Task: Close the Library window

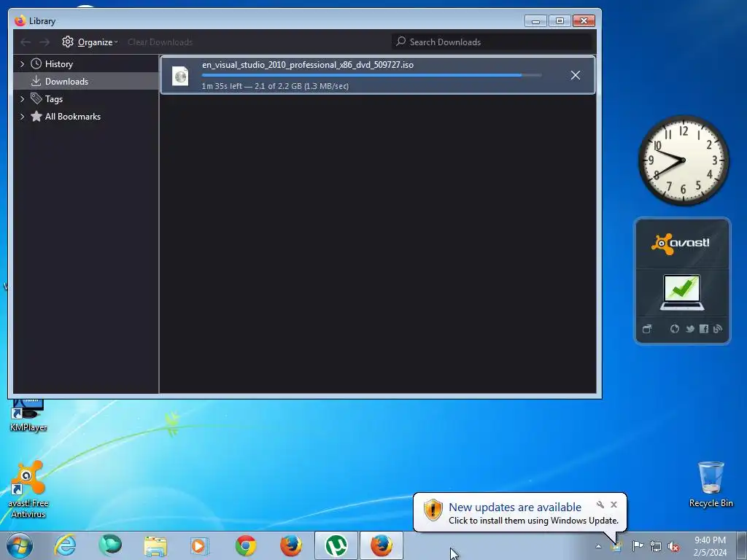Action: [x=584, y=21]
